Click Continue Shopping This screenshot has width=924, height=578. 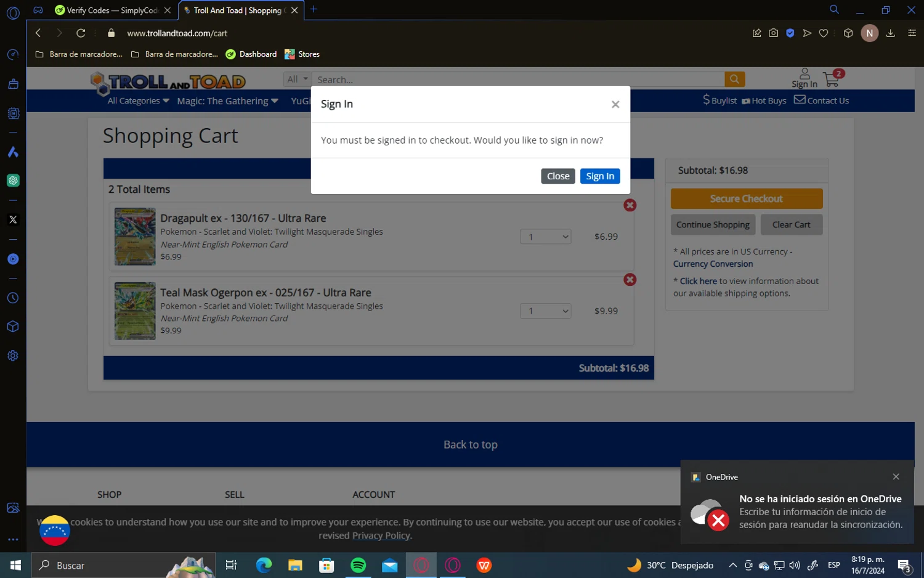(713, 224)
